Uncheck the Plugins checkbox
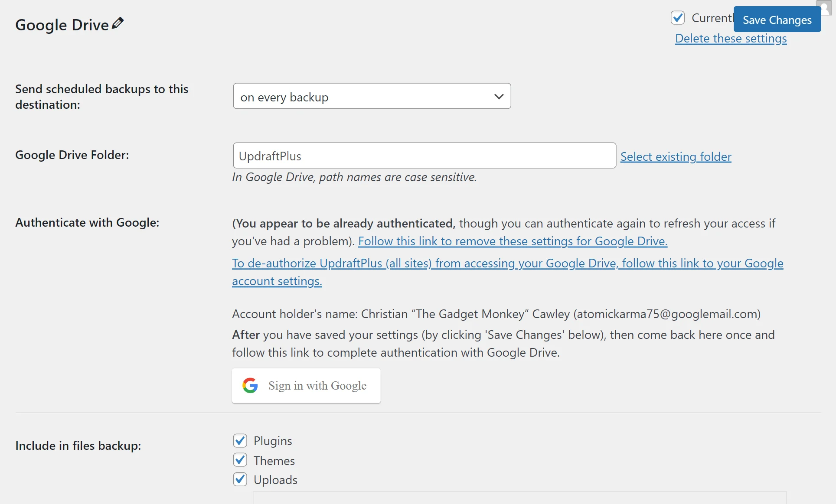This screenshot has height=504, width=836. (240, 441)
